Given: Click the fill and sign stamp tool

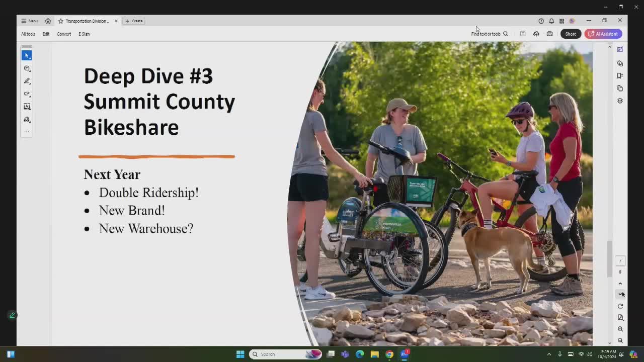Looking at the screenshot, I should (27, 120).
